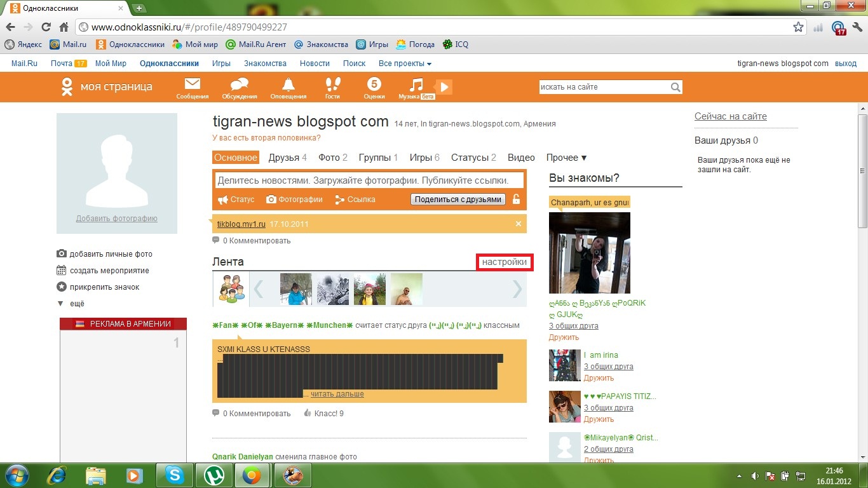This screenshot has height=488, width=868.
Task: Click выход logout link
Action: 846,64
